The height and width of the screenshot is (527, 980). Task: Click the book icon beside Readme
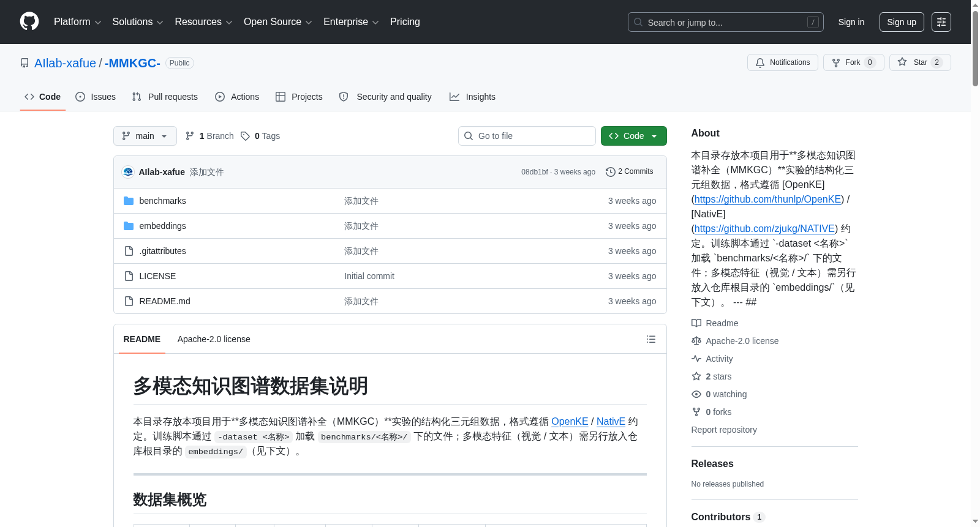point(696,323)
